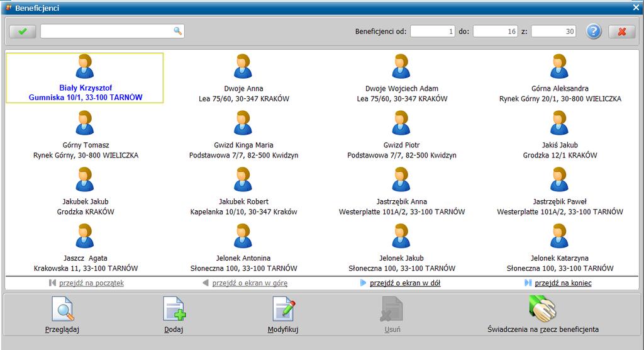This screenshot has width=644, height=350.
Task: Select Biały Krzysztof person icon
Action: [x=85, y=66]
